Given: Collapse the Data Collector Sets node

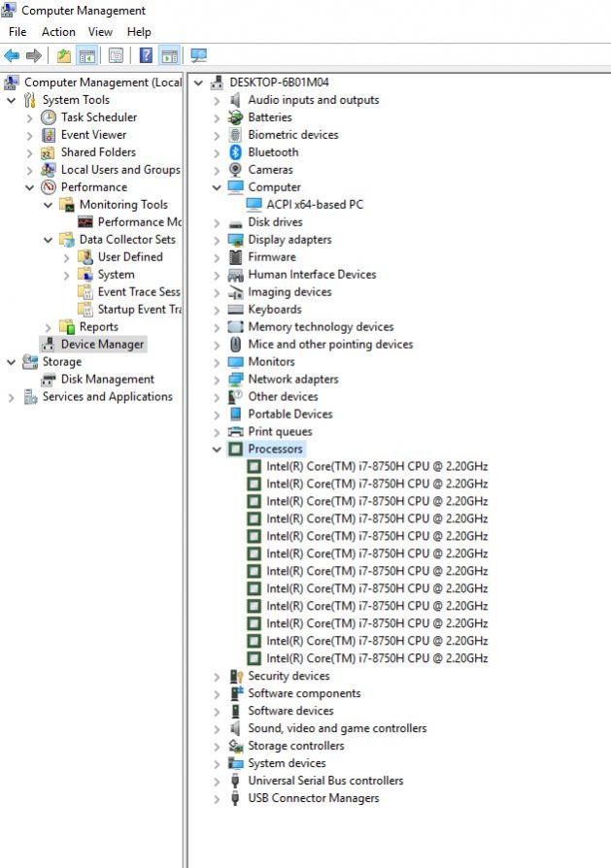Looking at the screenshot, I should (49, 240).
